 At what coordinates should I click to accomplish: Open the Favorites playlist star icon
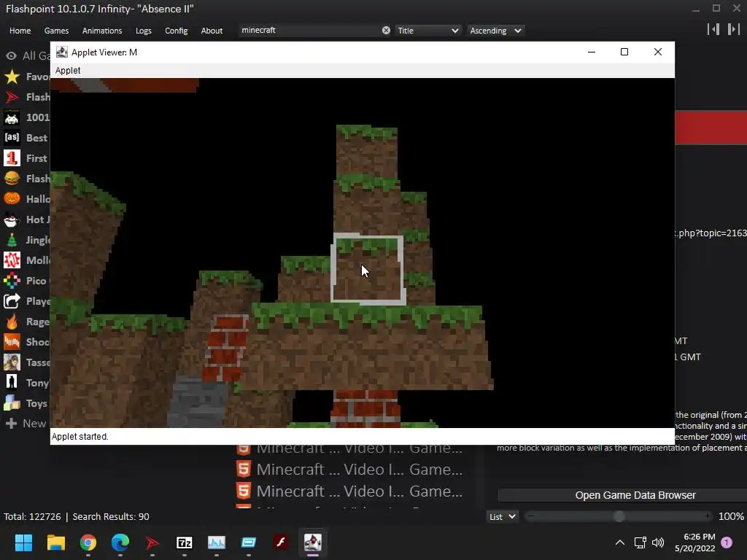pos(12,77)
